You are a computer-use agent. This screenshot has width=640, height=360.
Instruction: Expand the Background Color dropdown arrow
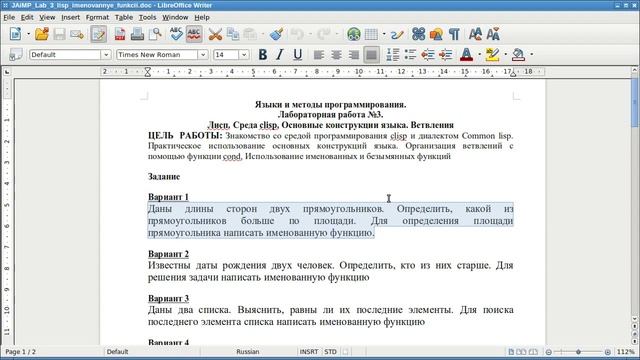(532, 54)
